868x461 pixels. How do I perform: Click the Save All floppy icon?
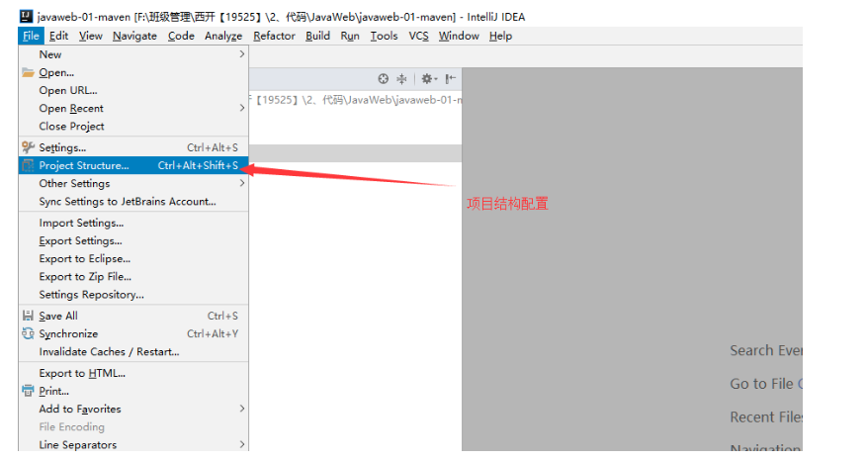tap(28, 316)
